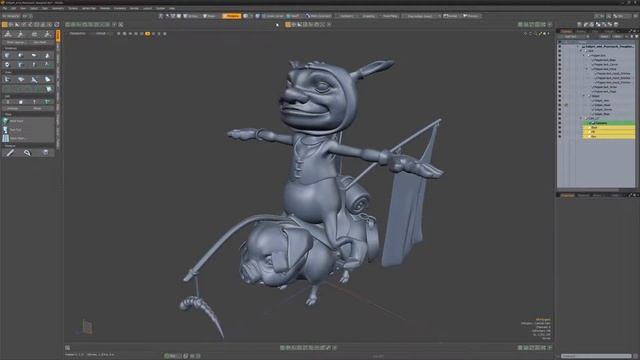Click the small icon at bottom left of viewport
Screen dimensions: 640x360
coord(68,348)
